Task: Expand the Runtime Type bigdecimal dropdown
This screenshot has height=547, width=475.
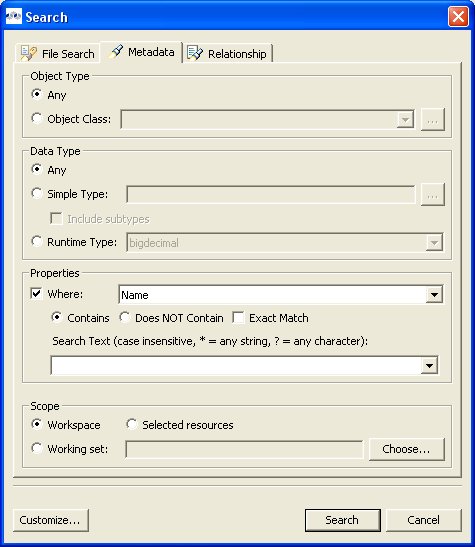Action: [434, 242]
